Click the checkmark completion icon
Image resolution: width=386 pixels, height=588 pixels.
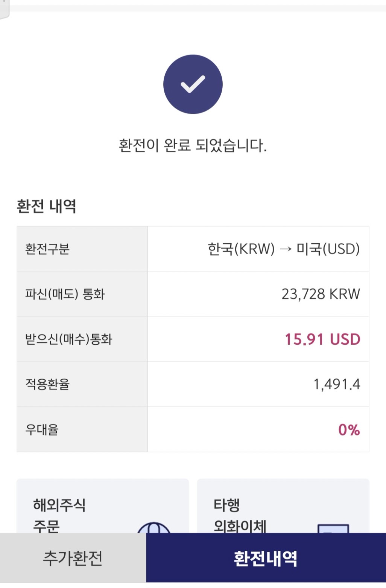pyautogui.click(x=193, y=84)
